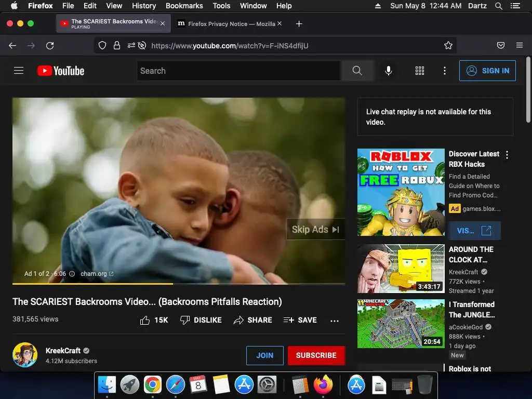532x399 pixels.
Task: Open the Bookmarks menu
Action: (184, 6)
